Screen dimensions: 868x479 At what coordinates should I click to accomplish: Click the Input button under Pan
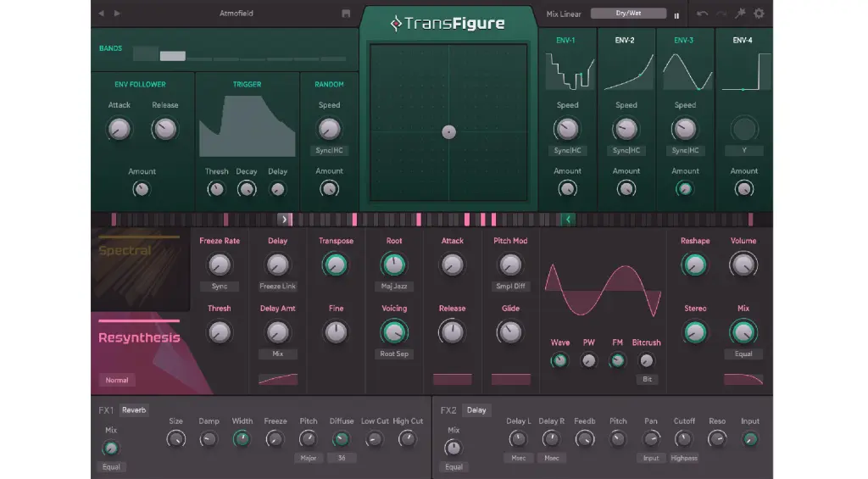[x=651, y=458]
